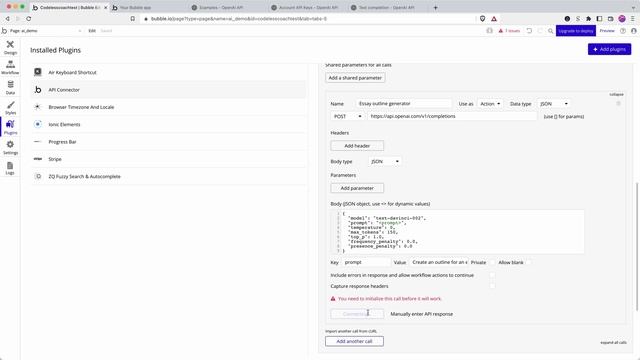Open the Page ai_demo selector dropdown
This screenshot has height=360, width=640.
click(x=45, y=31)
